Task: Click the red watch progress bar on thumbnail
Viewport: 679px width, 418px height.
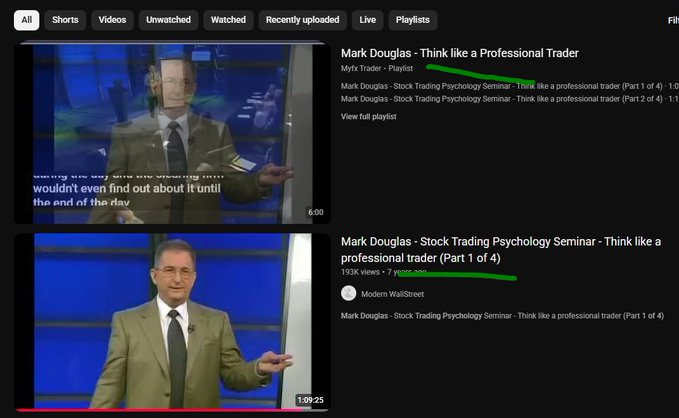Action: [x=150, y=410]
